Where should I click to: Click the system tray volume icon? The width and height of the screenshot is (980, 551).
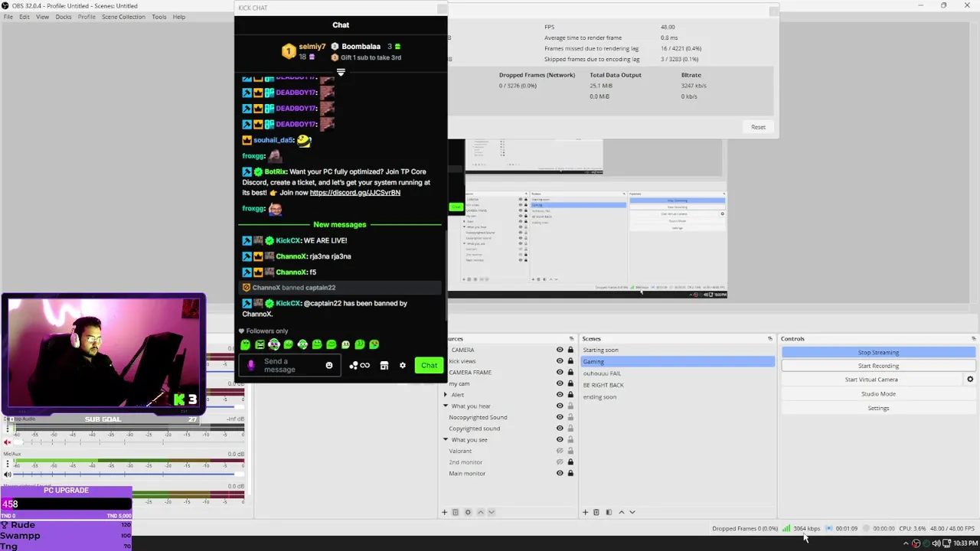(x=936, y=543)
